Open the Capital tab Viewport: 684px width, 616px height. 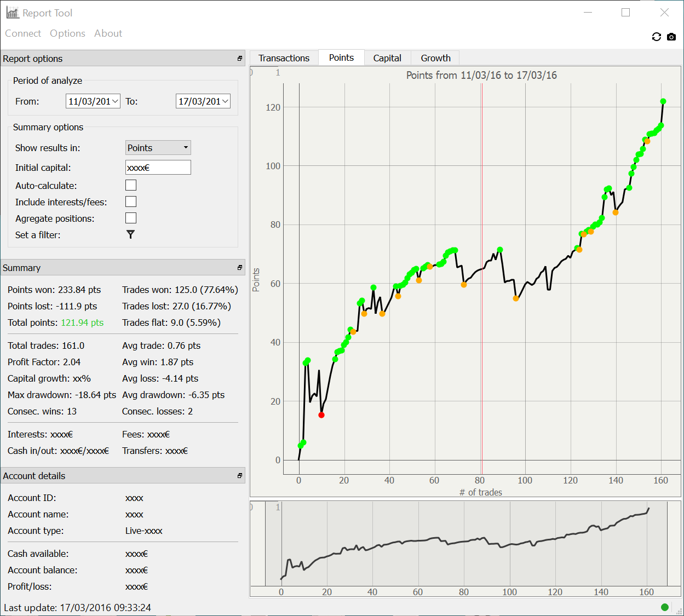pos(387,58)
